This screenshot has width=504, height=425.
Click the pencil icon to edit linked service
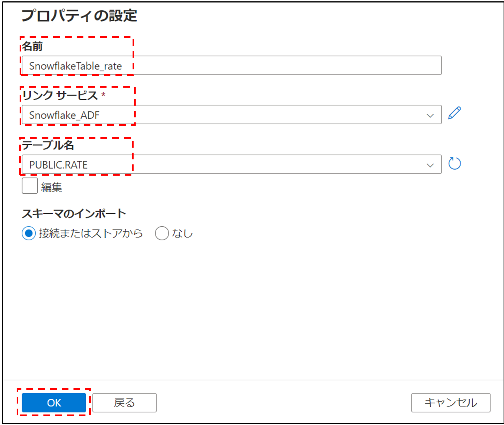pyautogui.click(x=454, y=113)
